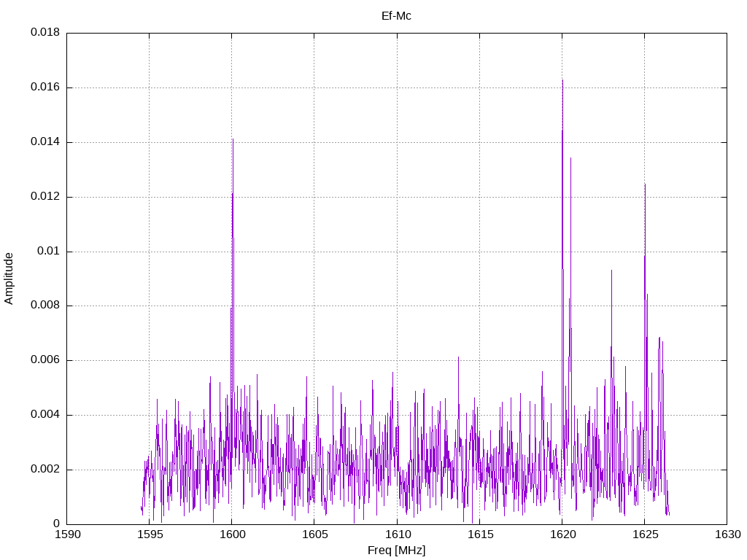Click y-axis tick label 0.012
The height and width of the screenshot is (560, 747).
[45, 196]
